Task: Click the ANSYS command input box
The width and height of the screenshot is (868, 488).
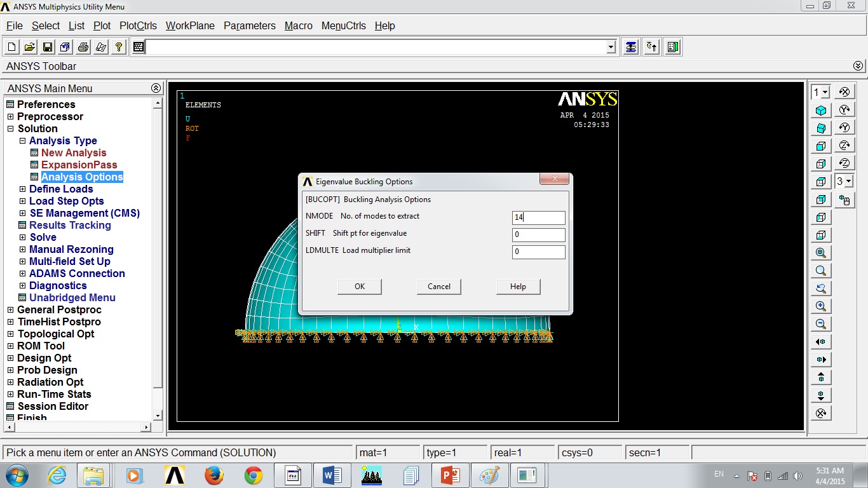Action: 376,47
